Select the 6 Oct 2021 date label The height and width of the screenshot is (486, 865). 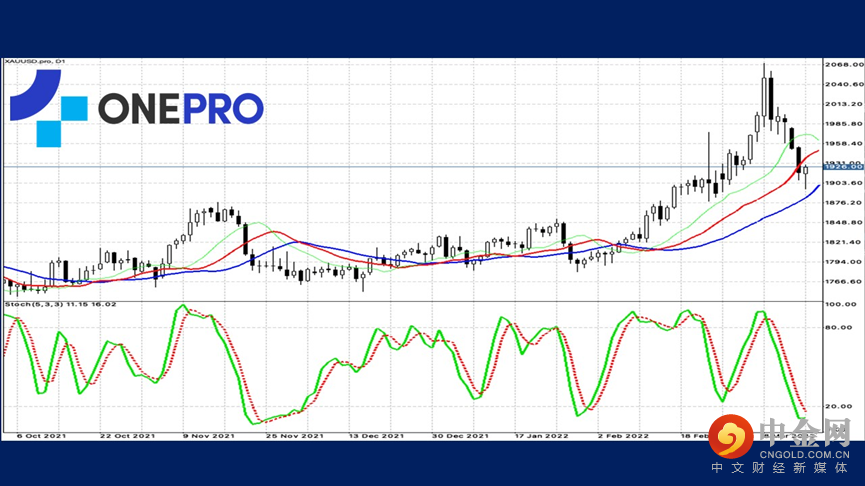(41, 436)
